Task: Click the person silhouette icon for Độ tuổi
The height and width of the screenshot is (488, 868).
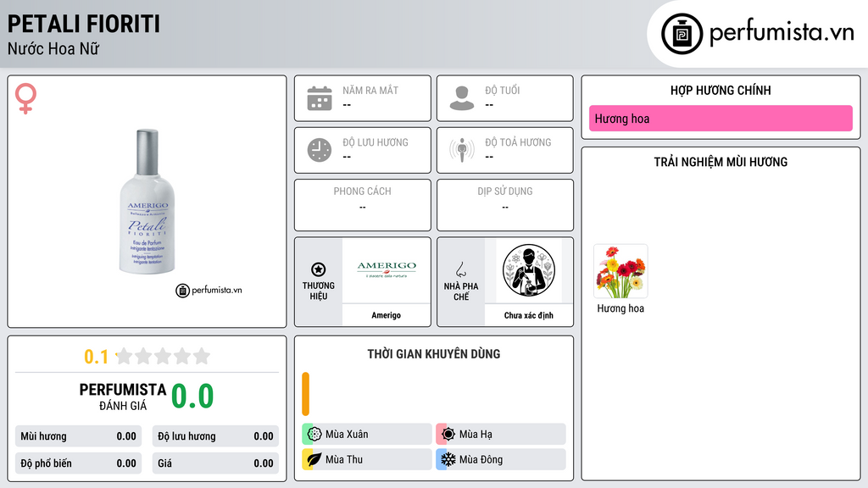Action: 462,98
